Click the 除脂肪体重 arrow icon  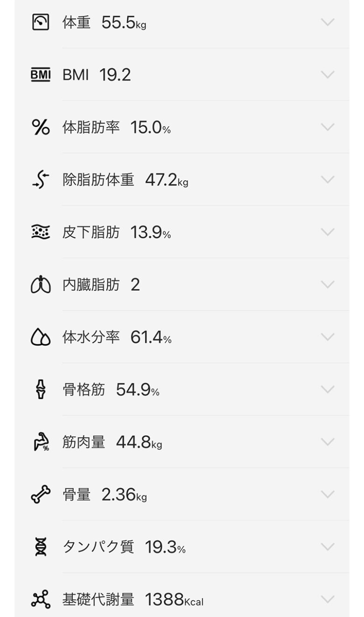(x=41, y=180)
